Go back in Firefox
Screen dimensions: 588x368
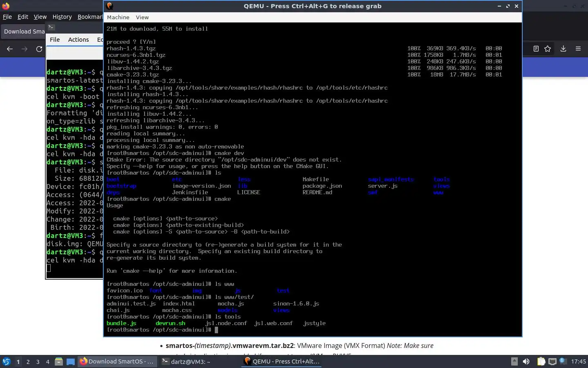[10, 49]
